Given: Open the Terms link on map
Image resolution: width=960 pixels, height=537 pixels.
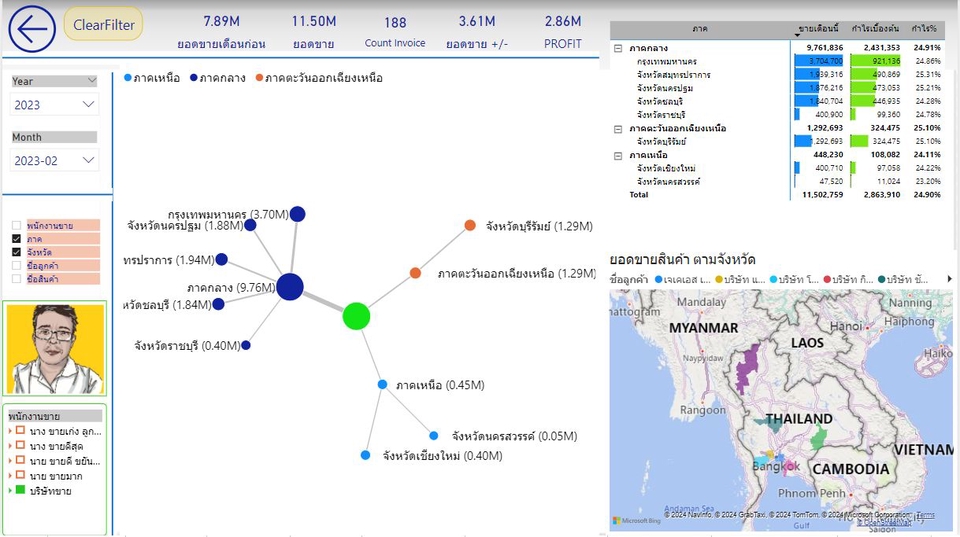Looking at the screenshot, I should click(x=925, y=515).
